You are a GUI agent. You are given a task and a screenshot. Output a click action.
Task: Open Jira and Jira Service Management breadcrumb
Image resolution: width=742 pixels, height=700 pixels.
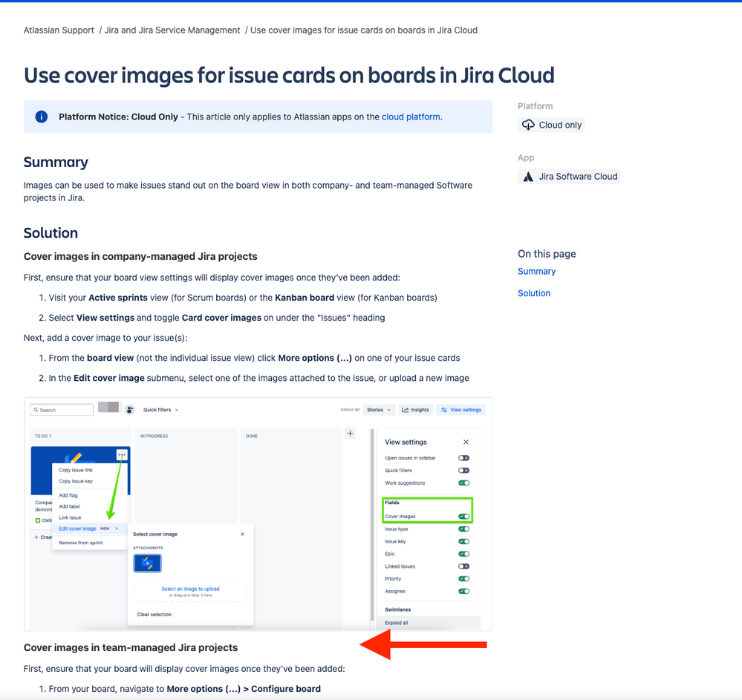point(172,30)
